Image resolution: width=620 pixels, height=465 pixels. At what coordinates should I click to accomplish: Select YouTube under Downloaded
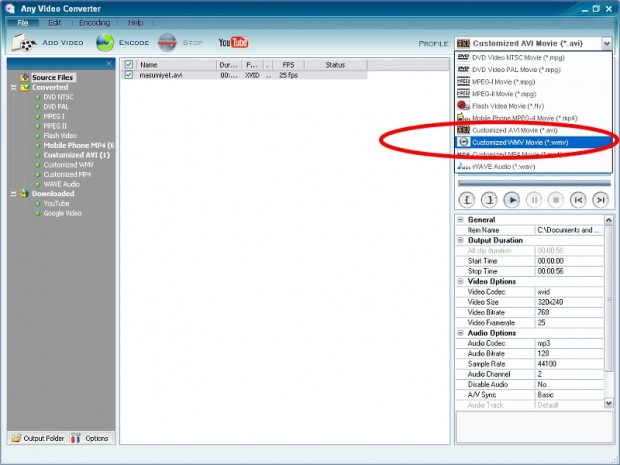56,204
